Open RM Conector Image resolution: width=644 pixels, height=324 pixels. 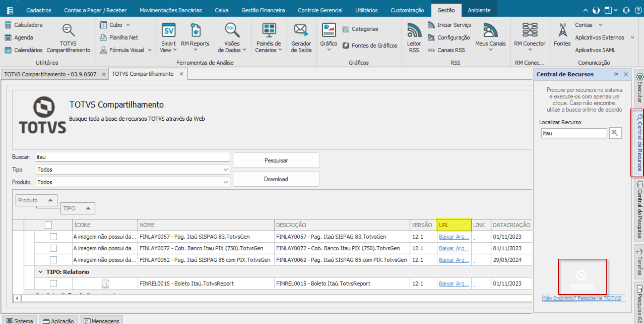pyautogui.click(x=529, y=37)
